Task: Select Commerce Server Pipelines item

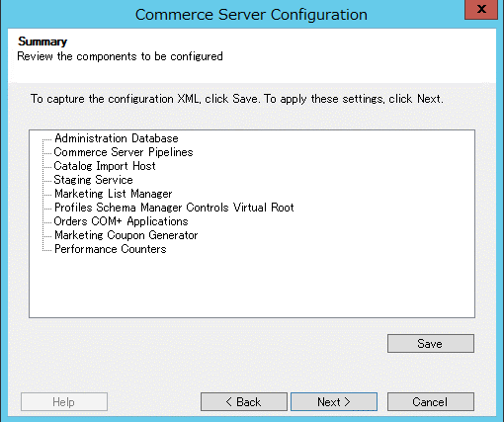Action: coord(124,152)
